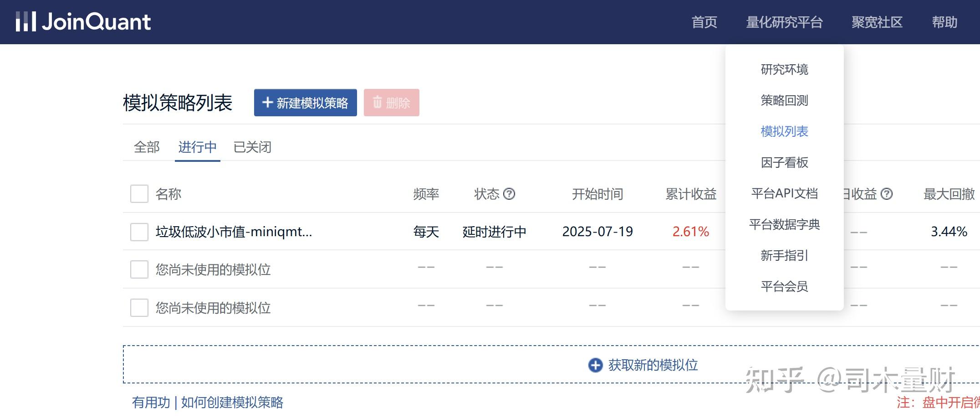
Task: Click the 新建模拟策略 button
Action: pyautogui.click(x=305, y=103)
